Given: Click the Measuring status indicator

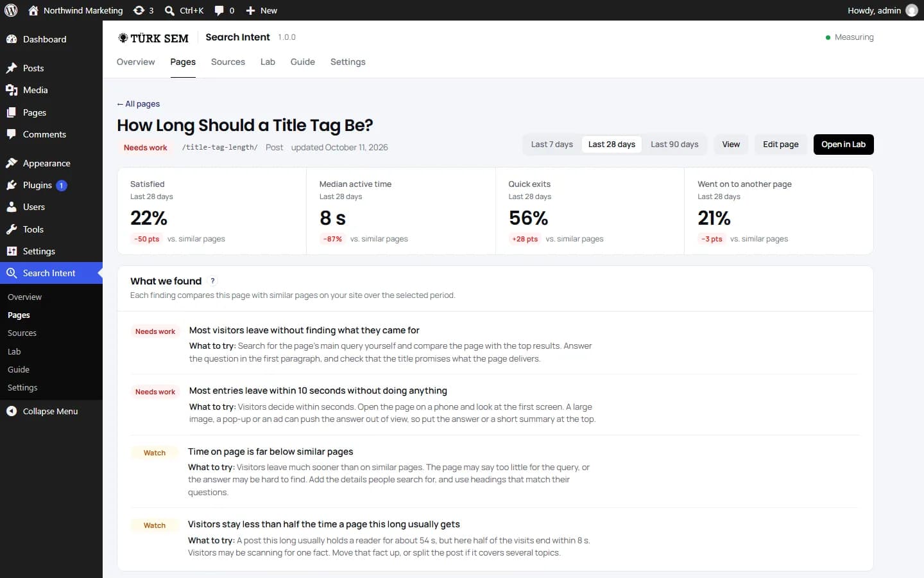Looking at the screenshot, I should tap(850, 37).
